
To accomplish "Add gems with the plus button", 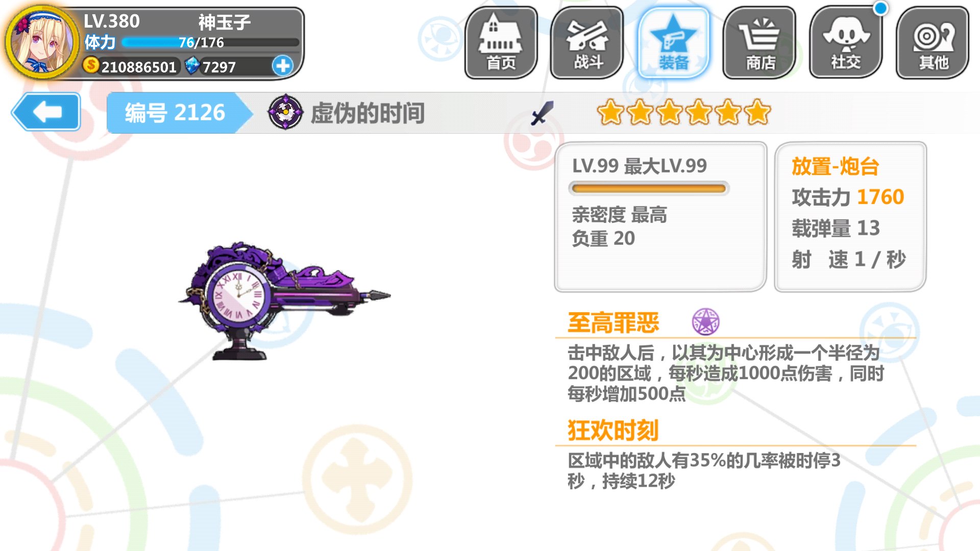I will 282,66.
